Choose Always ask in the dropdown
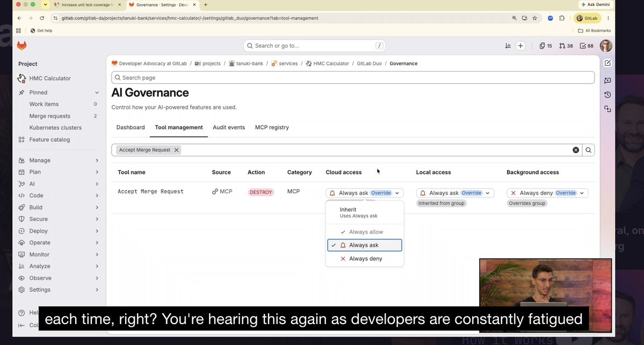The height and width of the screenshot is (345, 644). coord(364,245)
